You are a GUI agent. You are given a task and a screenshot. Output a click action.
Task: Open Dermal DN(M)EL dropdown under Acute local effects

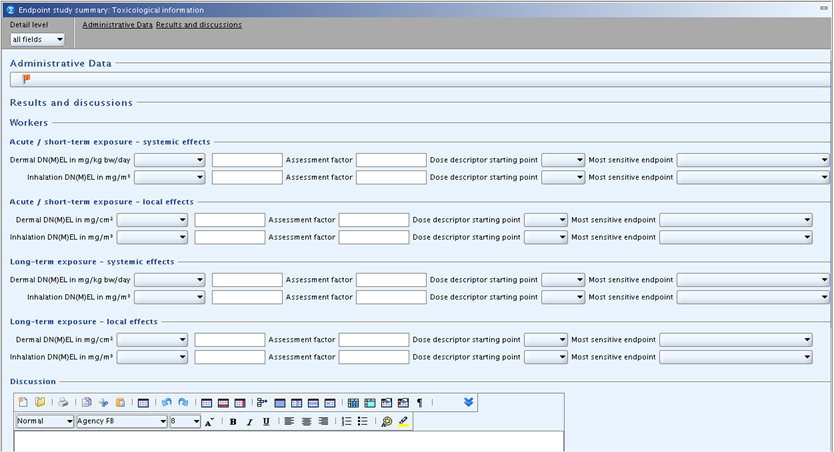click(x=152, y=220)
